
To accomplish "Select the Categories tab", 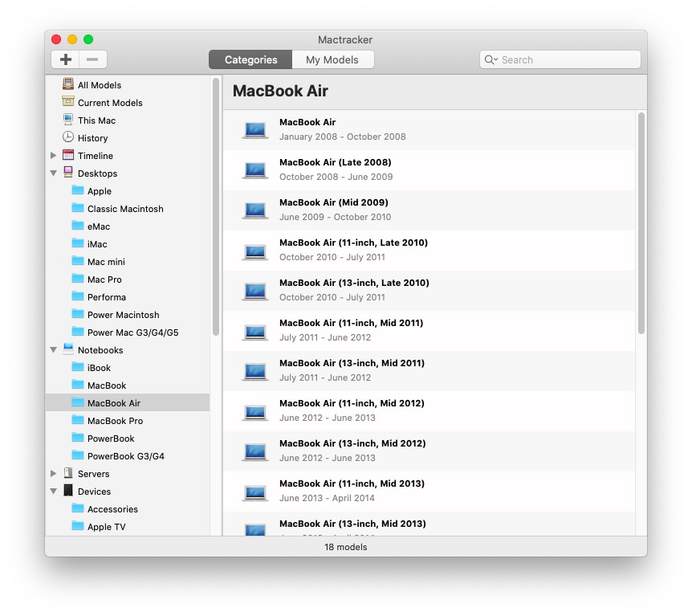I will click(x=250, y=59).
